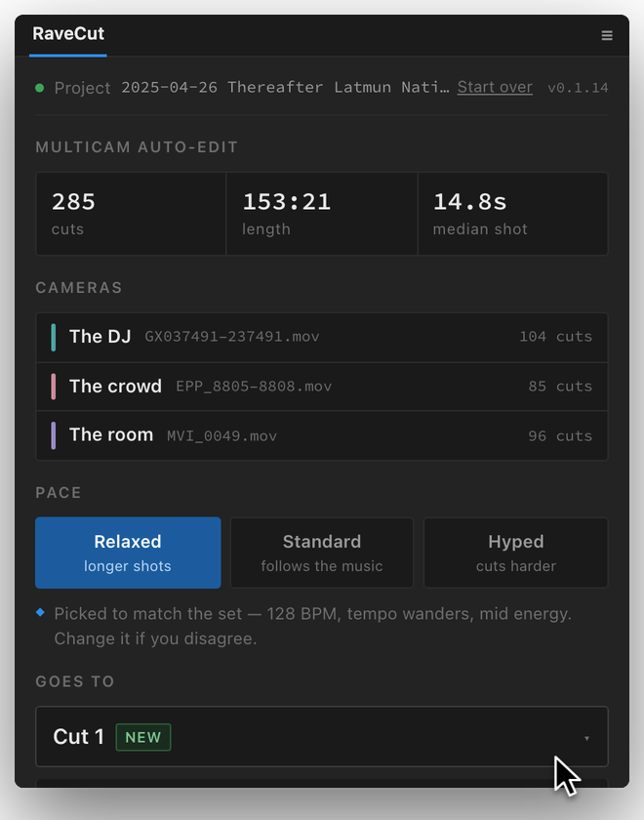This screenshot has height=820, width=644.
Task: Click the teal color bar of The DJ
Action: (x=54, y=338)
